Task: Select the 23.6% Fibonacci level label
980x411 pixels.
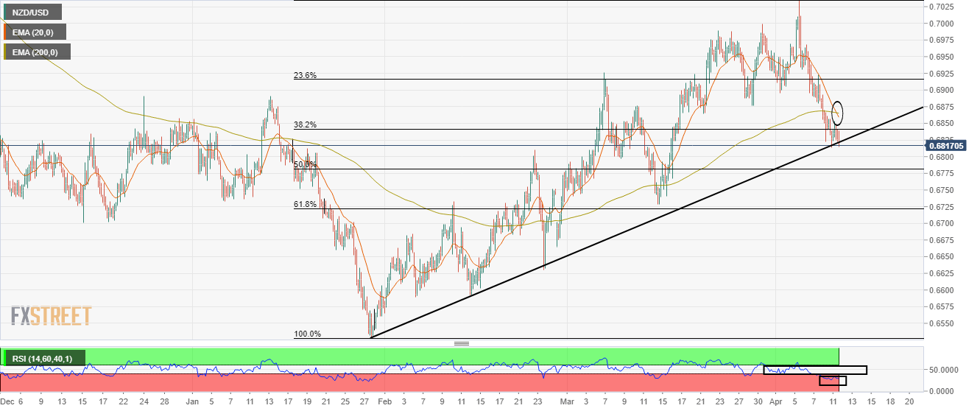Action: [x=305, y=75]
